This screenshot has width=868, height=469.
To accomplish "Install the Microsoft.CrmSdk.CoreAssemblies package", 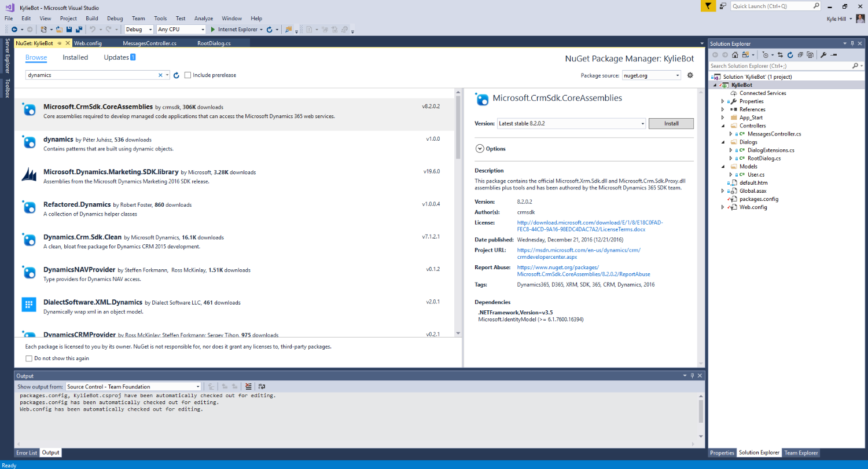I will [671, 123].
